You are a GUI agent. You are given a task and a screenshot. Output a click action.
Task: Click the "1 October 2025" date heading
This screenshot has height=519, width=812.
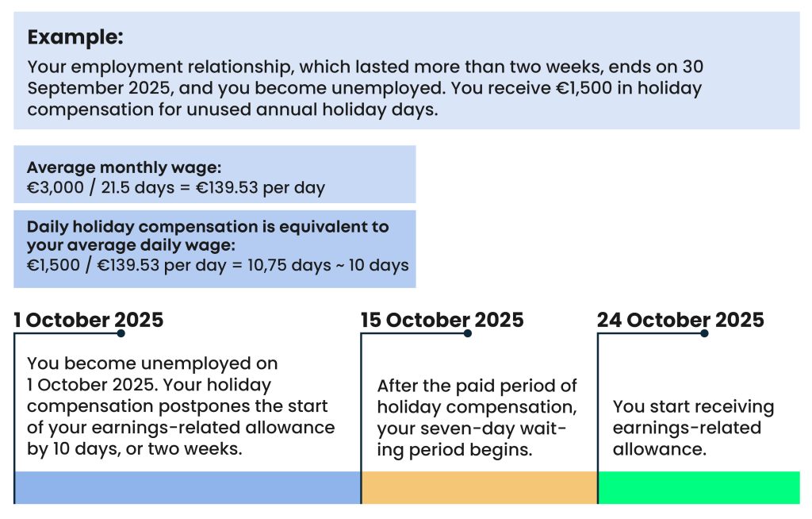tap(89, 320)
